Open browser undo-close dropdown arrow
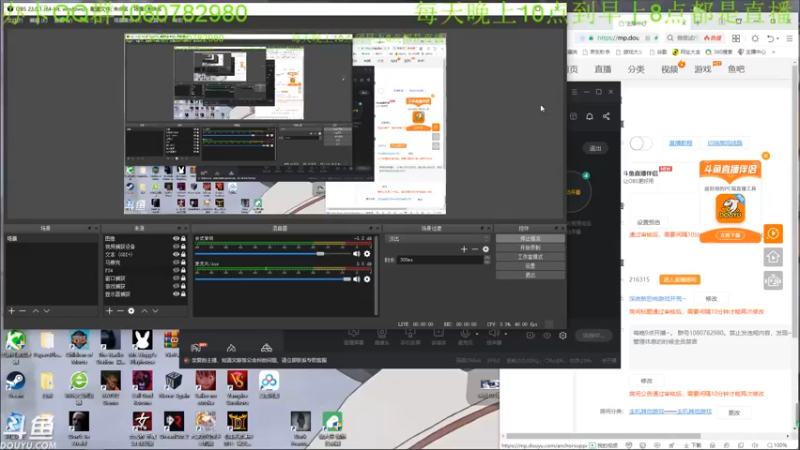 click(x=778, y=39)
